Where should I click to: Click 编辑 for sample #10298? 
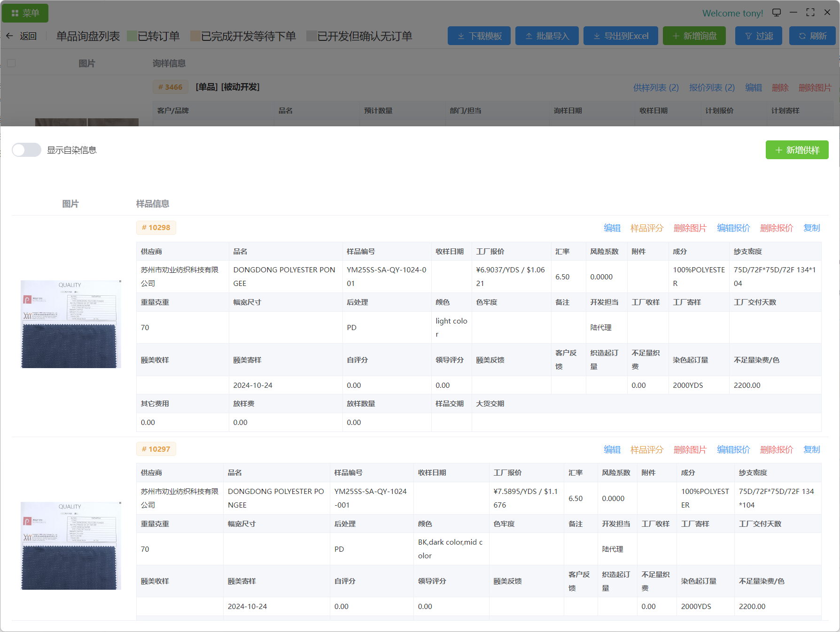[612, 228]
